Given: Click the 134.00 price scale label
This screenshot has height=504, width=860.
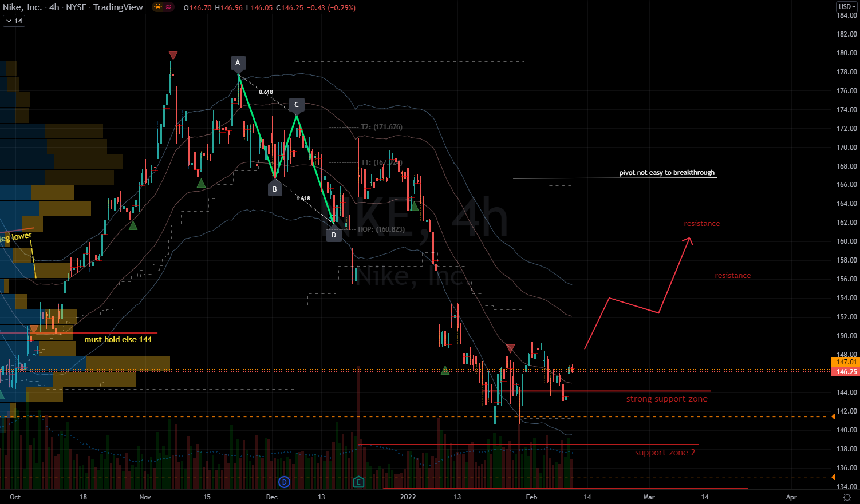Looking at the screenshot, I should pos(847,487).
